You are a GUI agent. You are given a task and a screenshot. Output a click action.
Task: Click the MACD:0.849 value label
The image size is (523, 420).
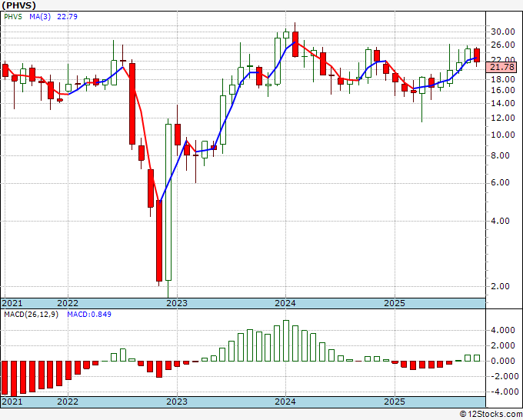coord(89,315)
